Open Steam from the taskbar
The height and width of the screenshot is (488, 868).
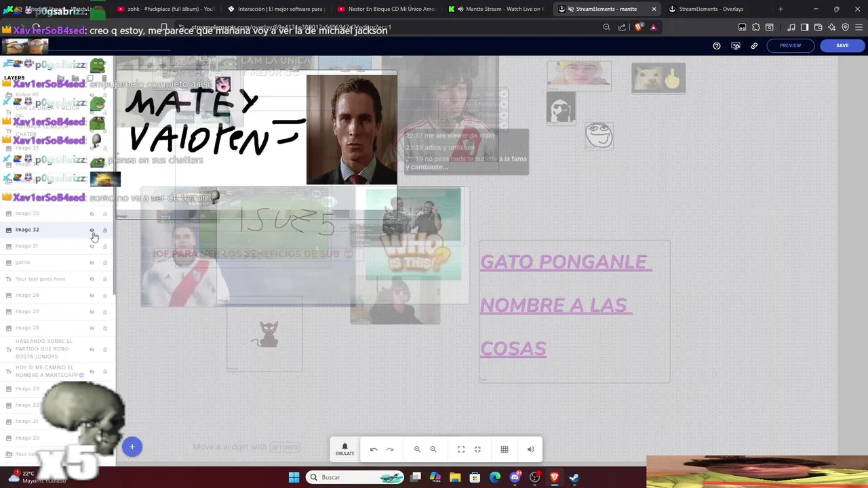pyautogui.click(x=574, y=477)
